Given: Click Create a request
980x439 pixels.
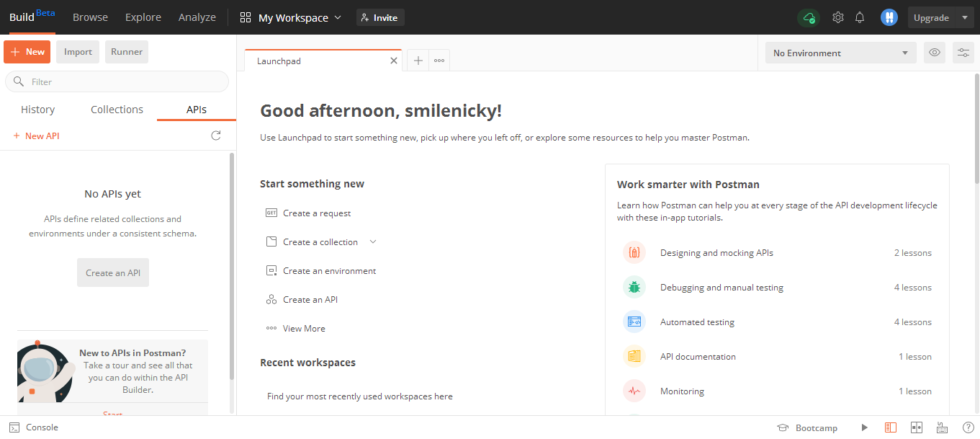Looking at the screenshot, I should click(x=317, y=213).
